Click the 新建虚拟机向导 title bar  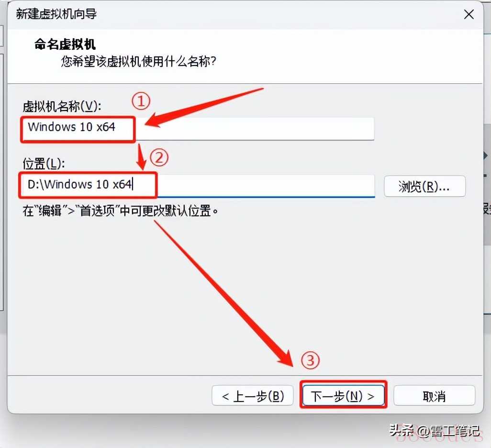[238, 14]
